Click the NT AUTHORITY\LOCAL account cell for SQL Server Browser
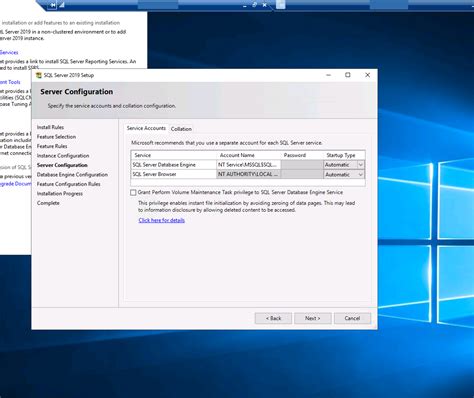The height and width of the screenshot is (398, 474). [248, 174]
